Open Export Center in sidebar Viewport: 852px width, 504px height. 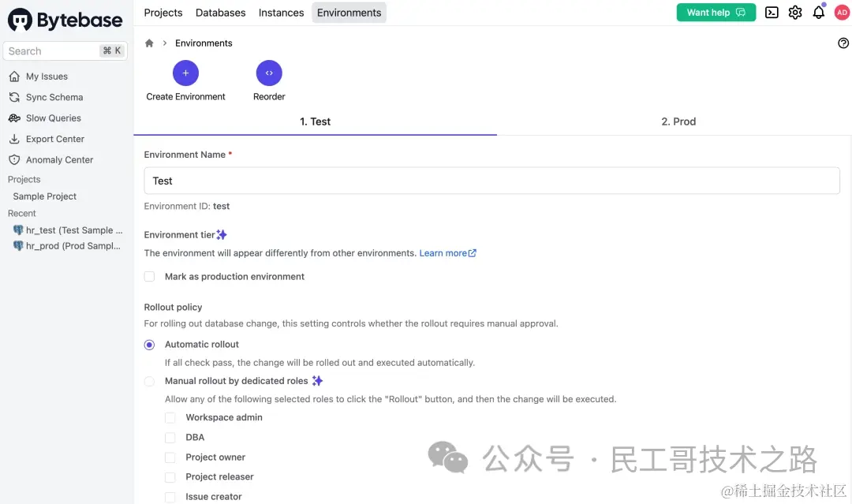click(55, 139)
